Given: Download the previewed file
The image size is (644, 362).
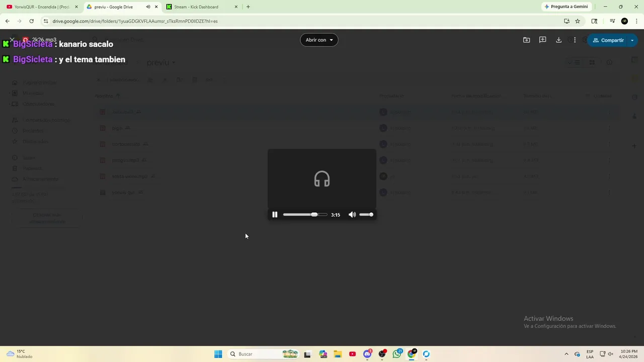Looking at the screenshot, I should click(558, 40).
